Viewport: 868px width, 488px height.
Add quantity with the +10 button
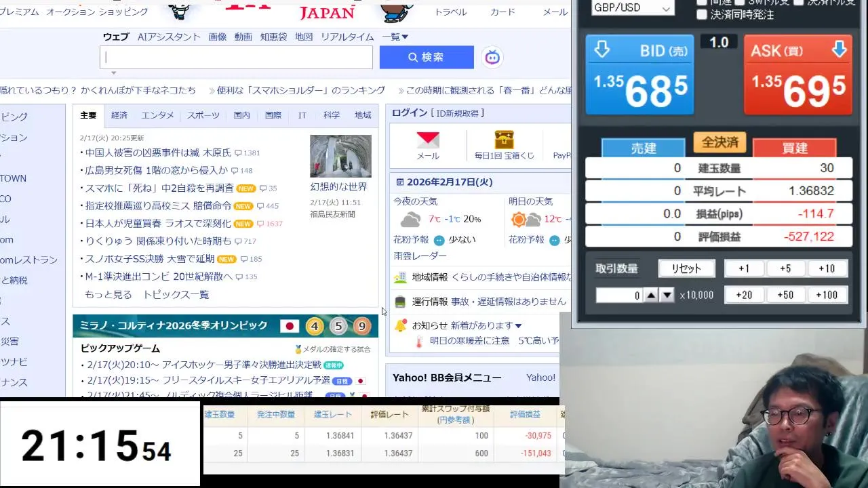[x=827, y=268]
